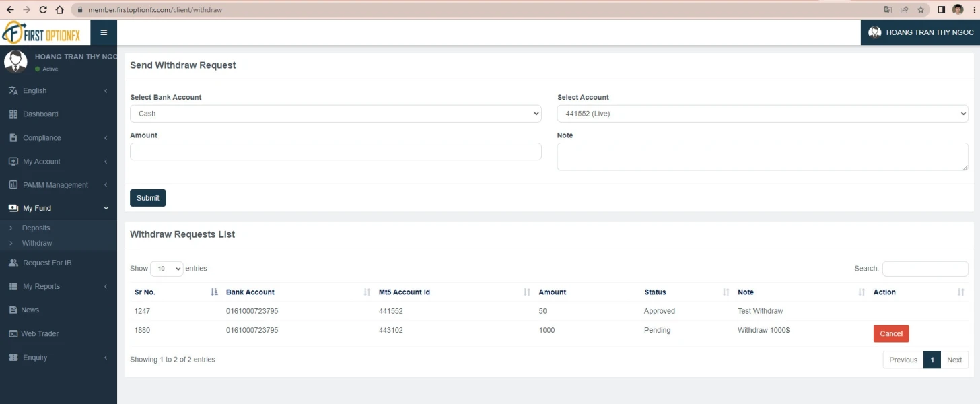Screen dimensions: 980x404
Task: Go to Next page of results
Action: coord(954,360)
